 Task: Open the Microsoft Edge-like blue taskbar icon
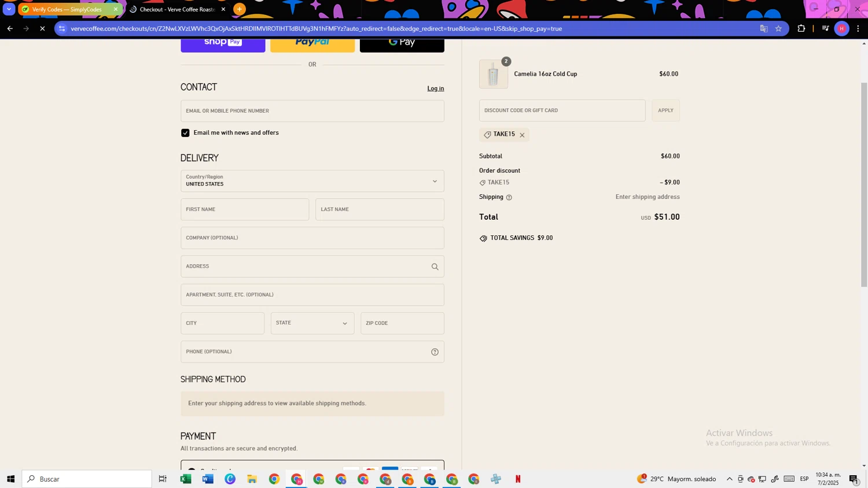(230, 479)
